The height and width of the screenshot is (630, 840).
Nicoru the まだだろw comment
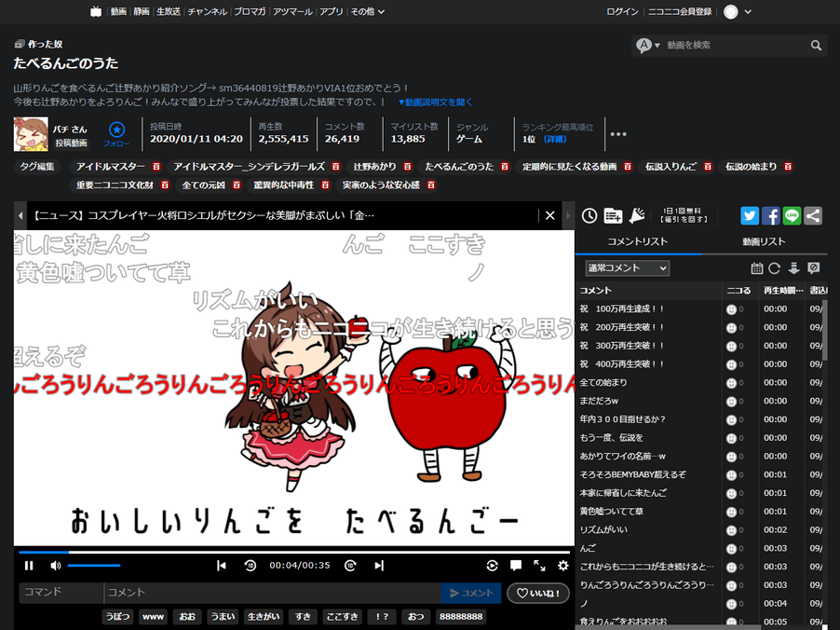coord(731,402)
